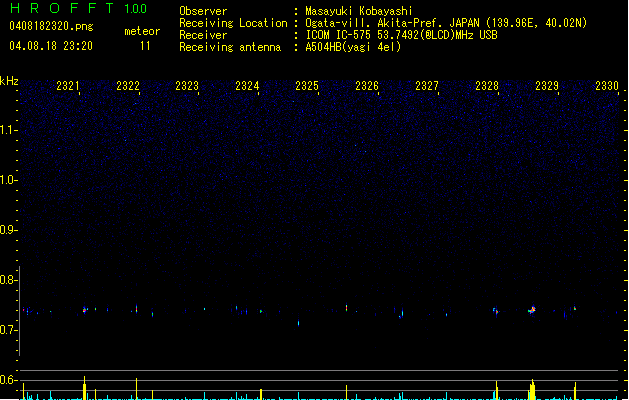Screen dimensions: 629x400
Task: Click observer name Masayuki Kobayashi
Action: (359, 11)
